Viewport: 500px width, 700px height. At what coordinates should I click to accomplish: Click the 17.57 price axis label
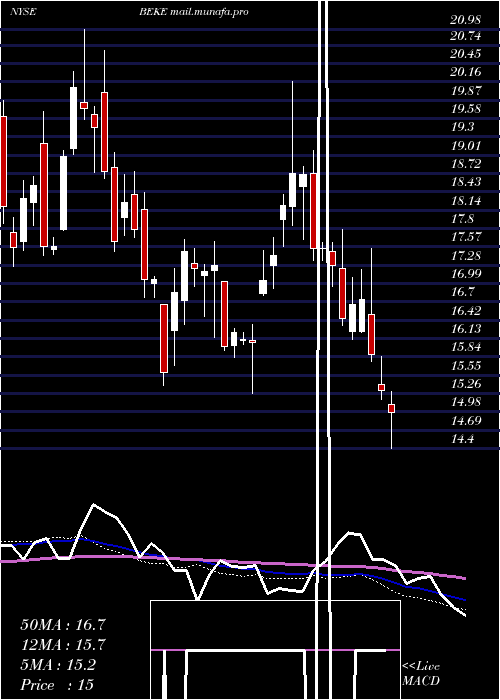[x=466, y=237]
